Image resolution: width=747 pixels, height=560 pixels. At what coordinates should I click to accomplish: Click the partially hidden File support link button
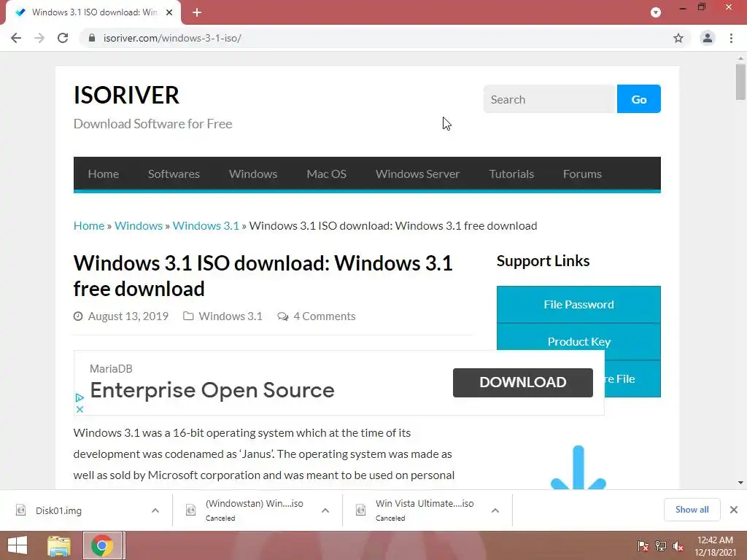(x=632, y=378)
